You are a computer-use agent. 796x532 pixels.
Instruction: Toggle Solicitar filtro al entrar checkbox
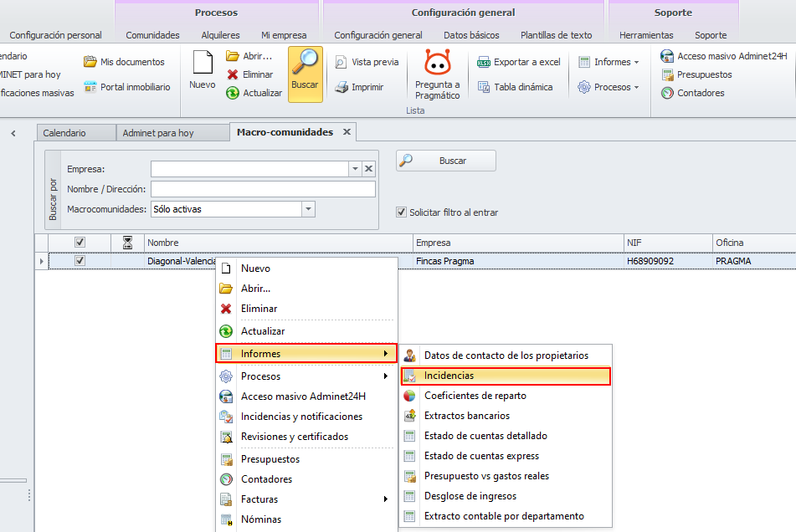click(x=401, y=212)
